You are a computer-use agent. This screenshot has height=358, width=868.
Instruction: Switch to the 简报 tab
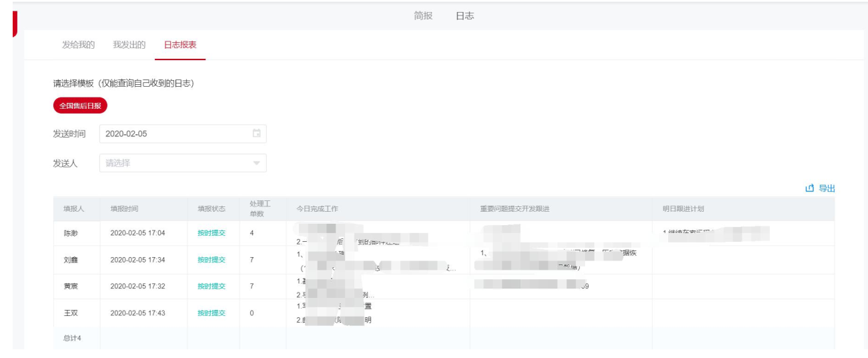pyautogui.click(x=423, y=16)
